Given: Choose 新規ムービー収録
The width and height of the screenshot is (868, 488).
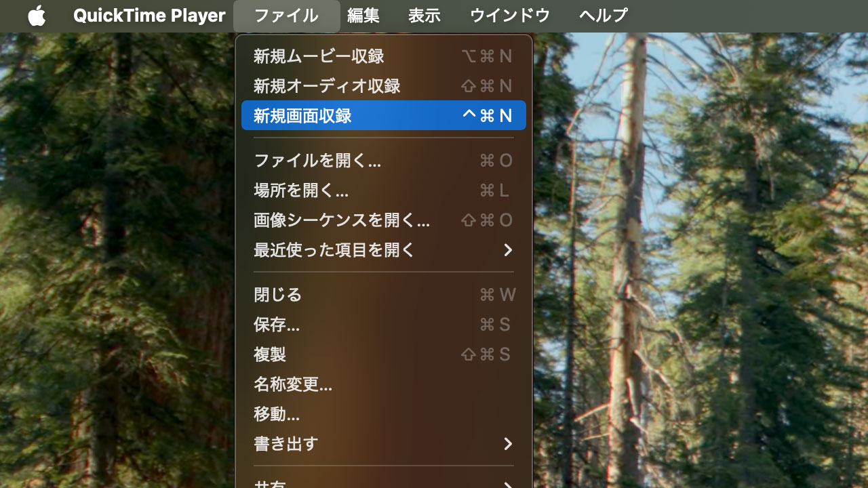Looking at the screenshot, I should (x=384, y=56).
